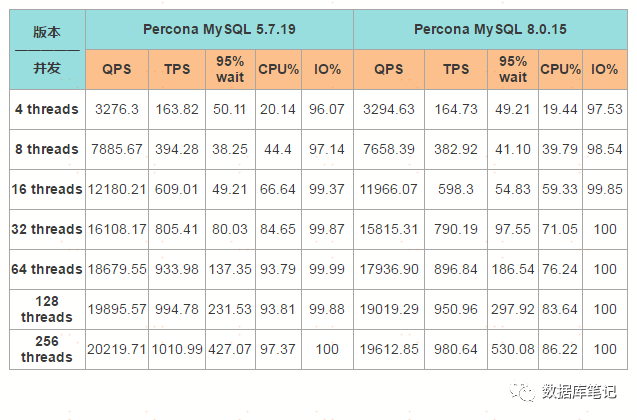637x420 pixels.
Task: Select the 256 threads row label
Action: coord(47,349)
